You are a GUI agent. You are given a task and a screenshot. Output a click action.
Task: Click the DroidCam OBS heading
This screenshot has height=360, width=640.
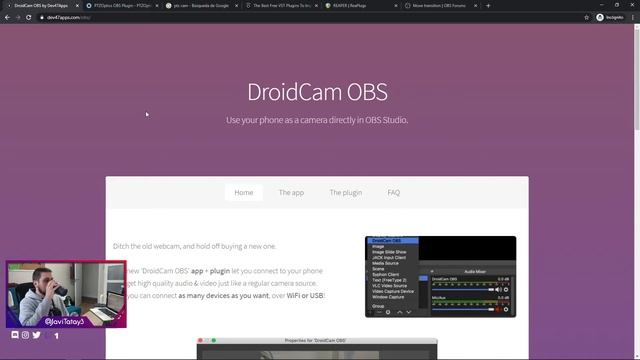pyautogui.click(x=317, y=92)
